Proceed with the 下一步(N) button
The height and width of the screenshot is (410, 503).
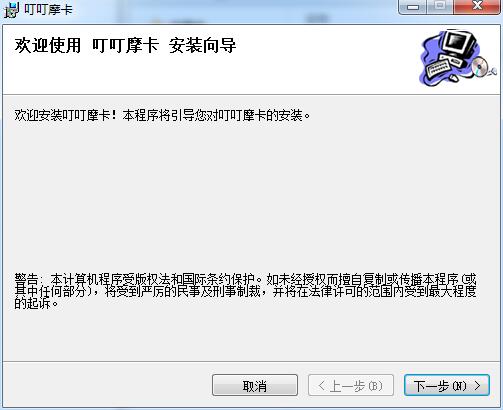[x=447, y=385]
